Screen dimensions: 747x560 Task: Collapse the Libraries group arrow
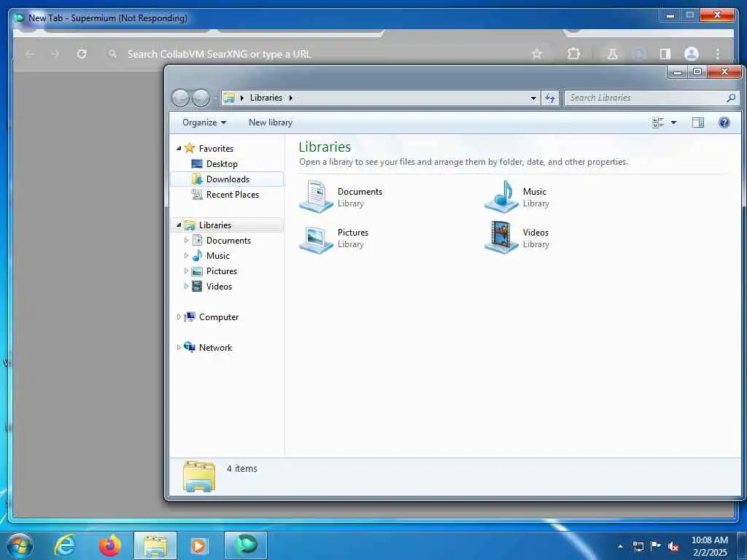tap(179, 225)
